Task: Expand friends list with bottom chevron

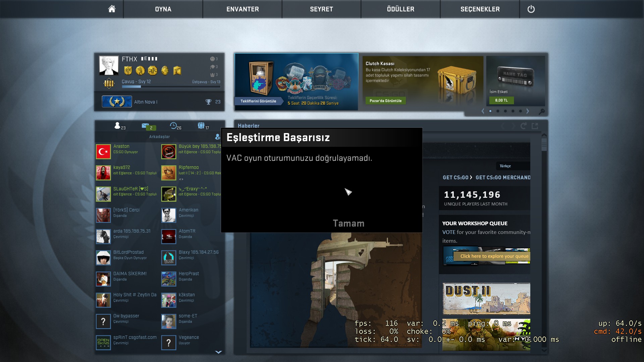Action: click(218, 352)
